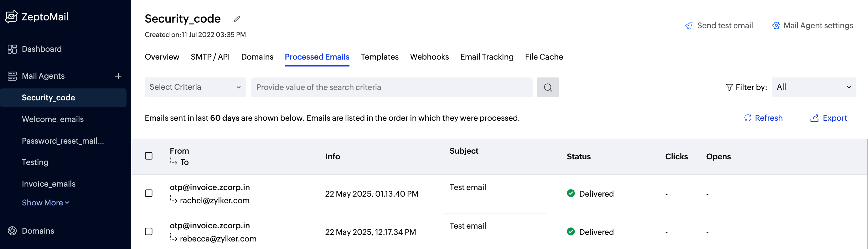Viewport: 868px width, 249px height.
Task: Click the magnifier search button
Action: click(548, 87)
